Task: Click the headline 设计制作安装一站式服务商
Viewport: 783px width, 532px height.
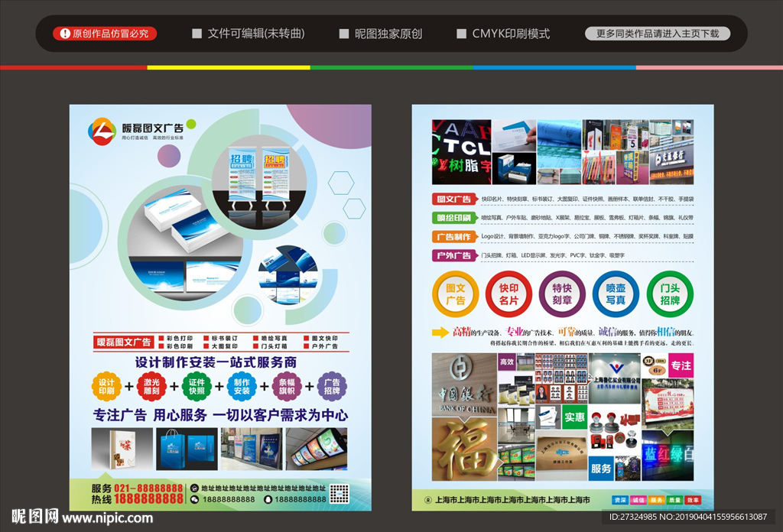Action: pyautogui.click(x=216, y=362)
